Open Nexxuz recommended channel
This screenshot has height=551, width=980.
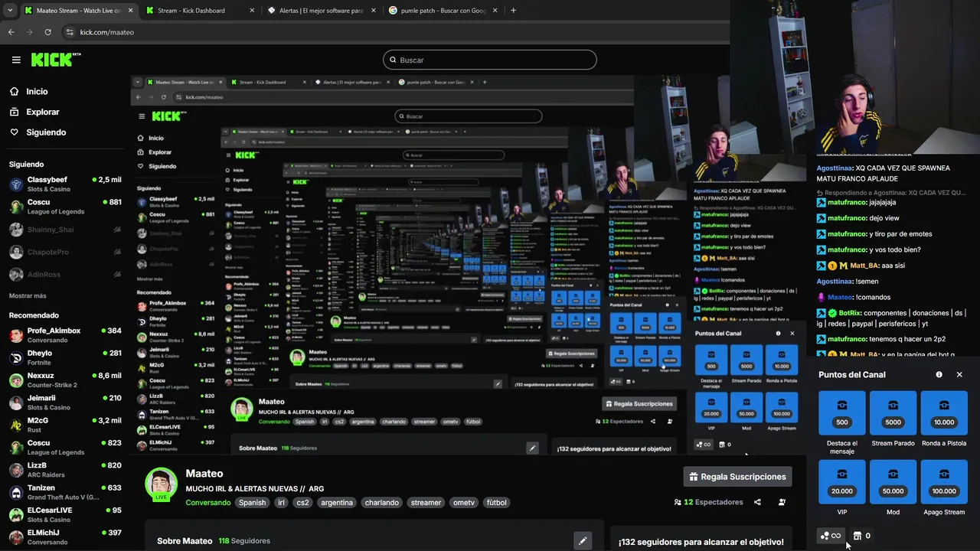click(x=65, y=380)
